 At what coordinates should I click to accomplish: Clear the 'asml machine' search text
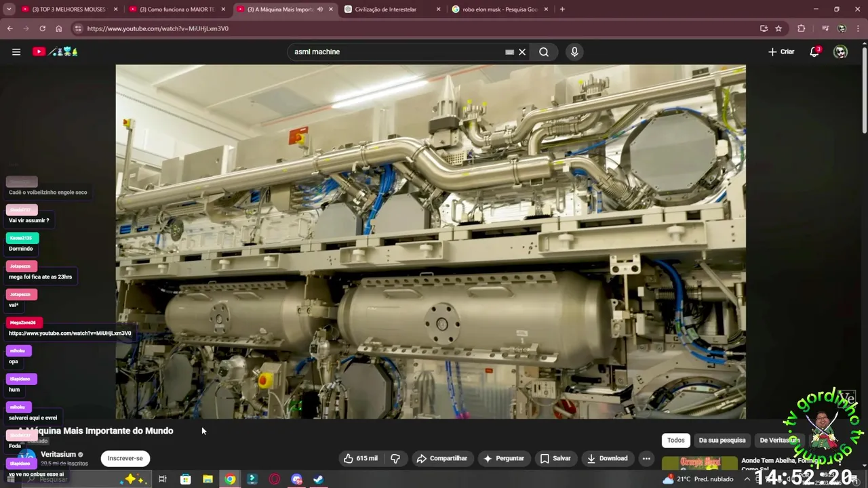point(522,52)
